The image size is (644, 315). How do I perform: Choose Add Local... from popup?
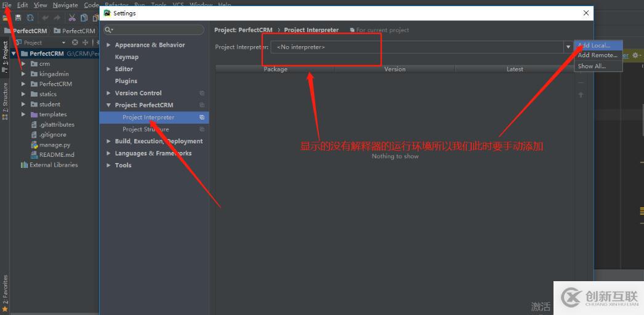coord(598,46)
